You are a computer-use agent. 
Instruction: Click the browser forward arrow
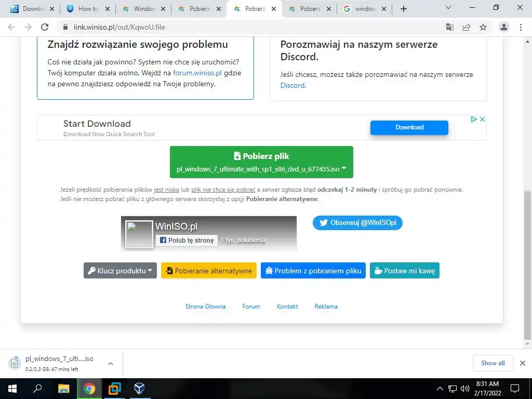click(28, 27)
